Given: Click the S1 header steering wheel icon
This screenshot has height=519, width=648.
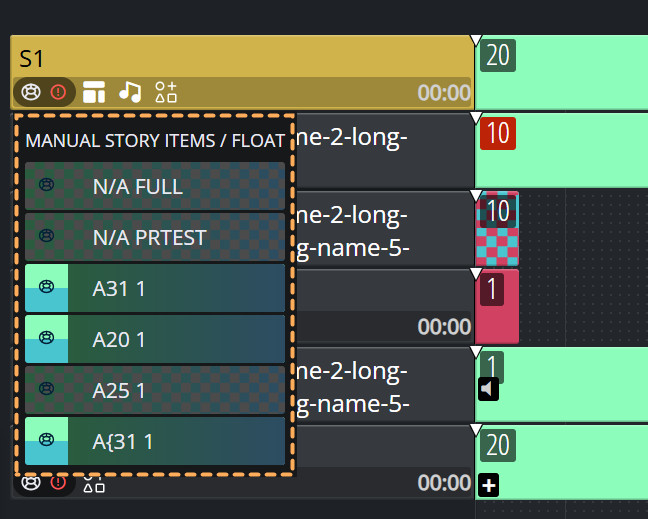Looking at the screenshot, I should click(32, 92).
